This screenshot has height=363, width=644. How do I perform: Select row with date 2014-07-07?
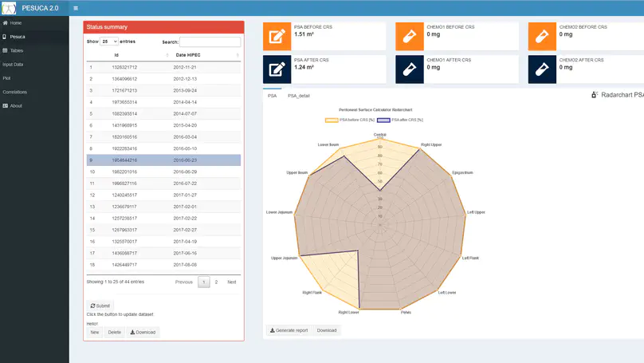pos(163,114)
